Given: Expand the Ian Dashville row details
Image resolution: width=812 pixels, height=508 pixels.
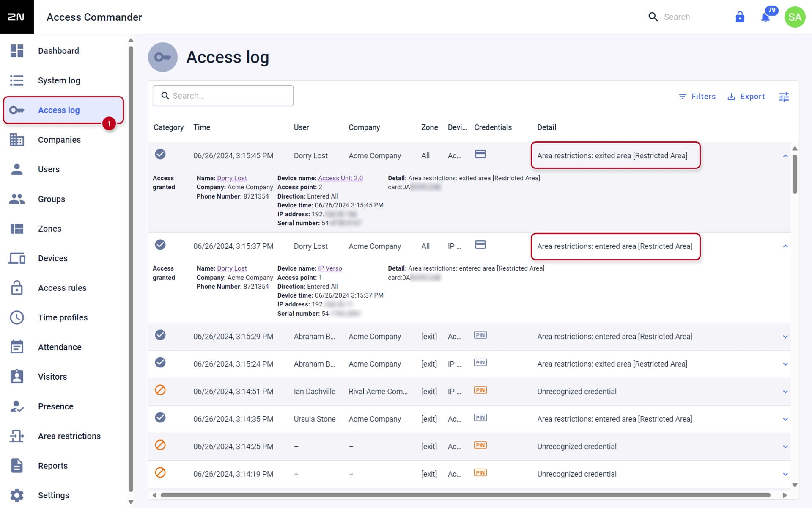Looking at the screenshot, I should pyautogui.click(x=785, y=392).
